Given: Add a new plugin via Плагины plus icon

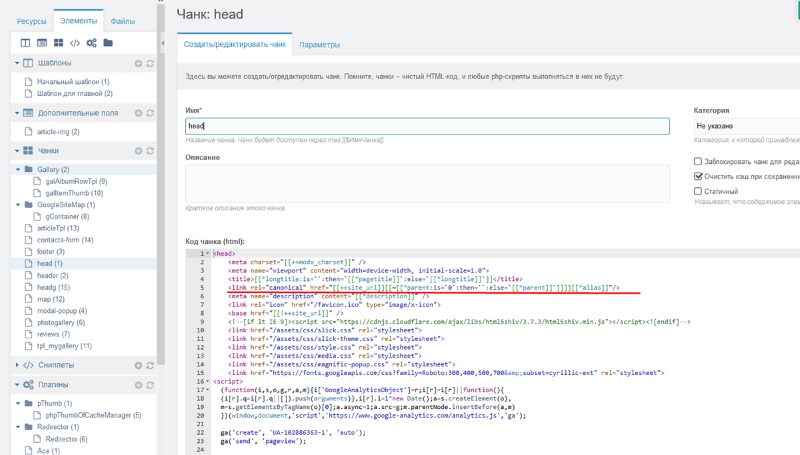Looking at the screenshot, I should pyautogui.click(x=138, y=385).
